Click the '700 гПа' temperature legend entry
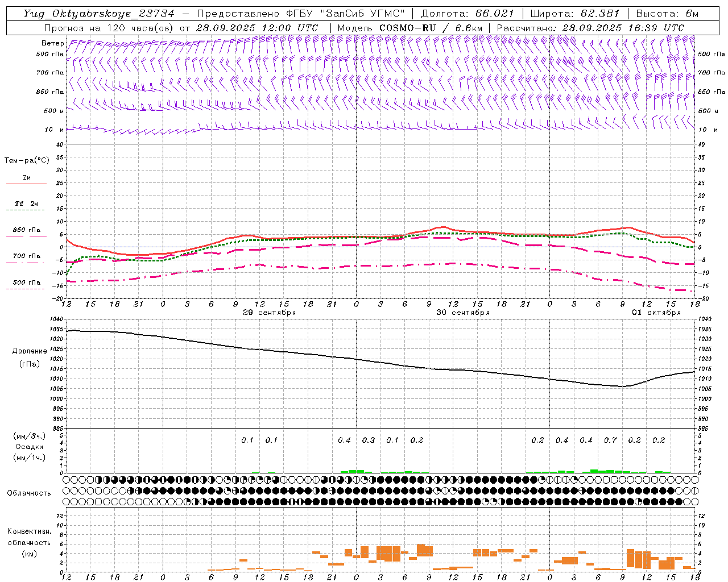 point(26,256)
